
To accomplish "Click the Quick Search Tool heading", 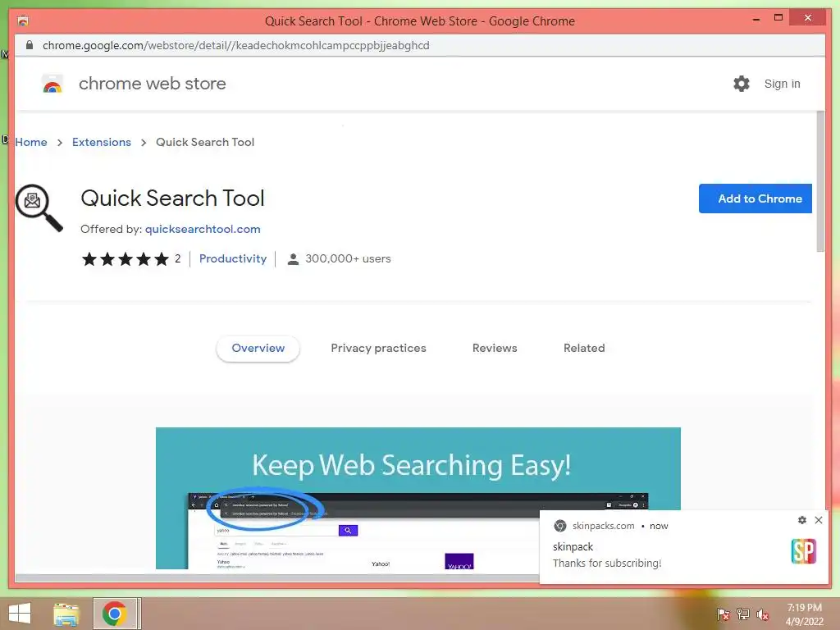I will (172, 199).
